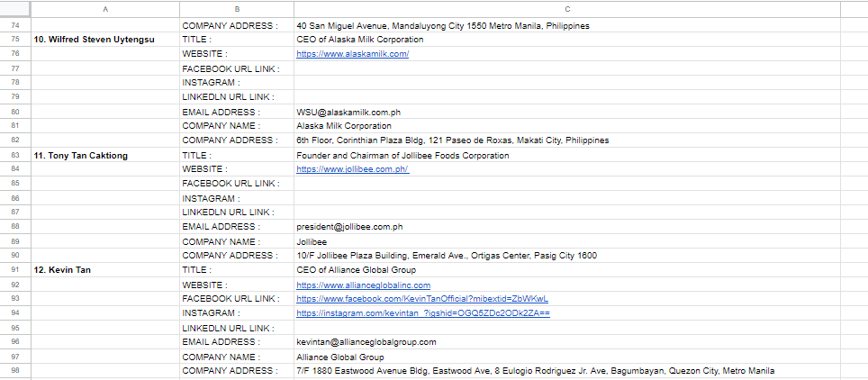Select empty Facebook link cell for Wilfred Uytengsu

(x=567, y=68)
